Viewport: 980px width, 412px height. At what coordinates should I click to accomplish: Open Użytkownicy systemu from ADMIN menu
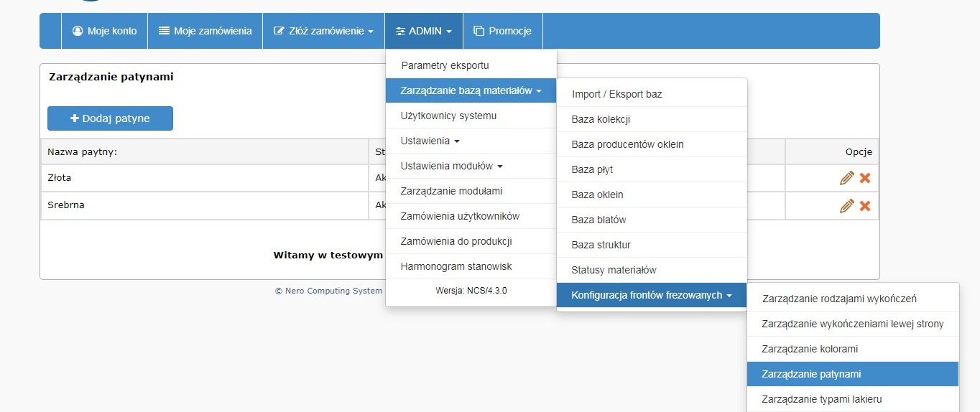(x=448, y=116)
